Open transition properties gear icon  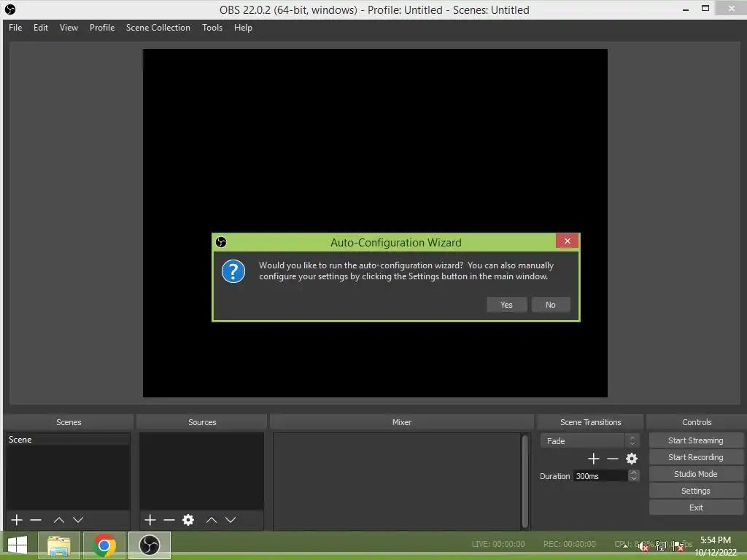(x=632, y=459)
